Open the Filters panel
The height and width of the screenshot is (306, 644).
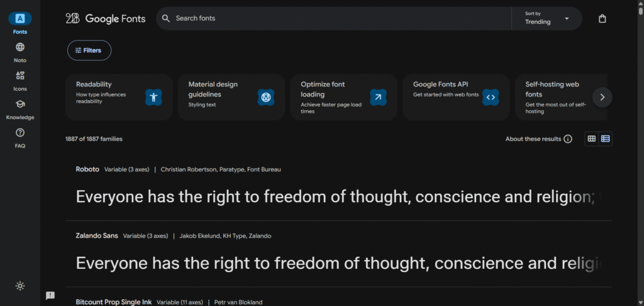tap(89, 50)
